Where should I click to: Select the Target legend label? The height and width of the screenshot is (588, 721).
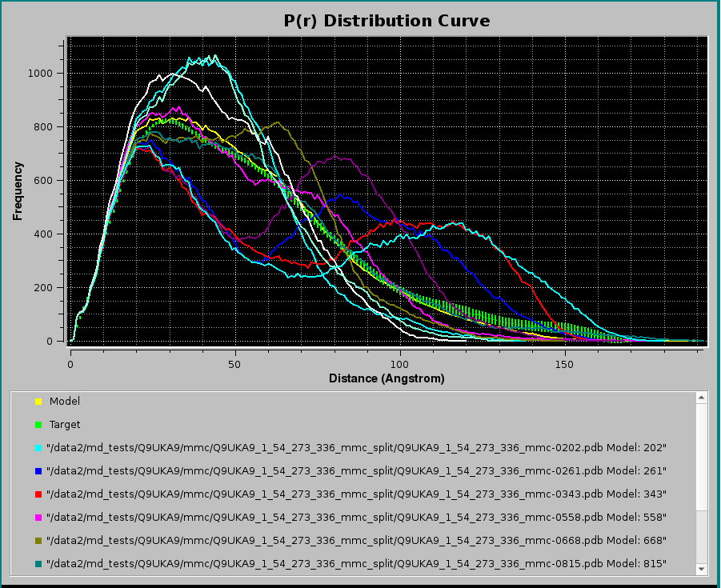[x=65, y=424]
